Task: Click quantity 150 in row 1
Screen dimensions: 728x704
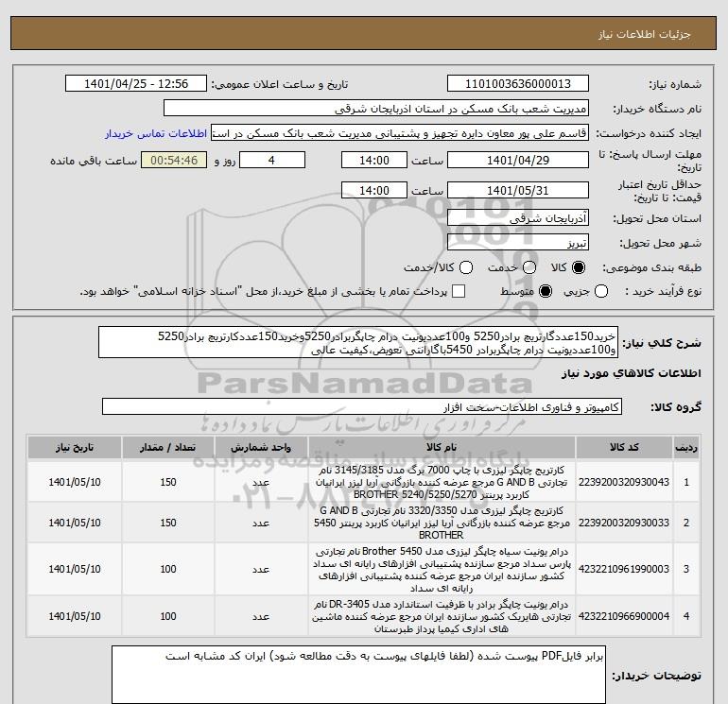Action: coord(168,482)
